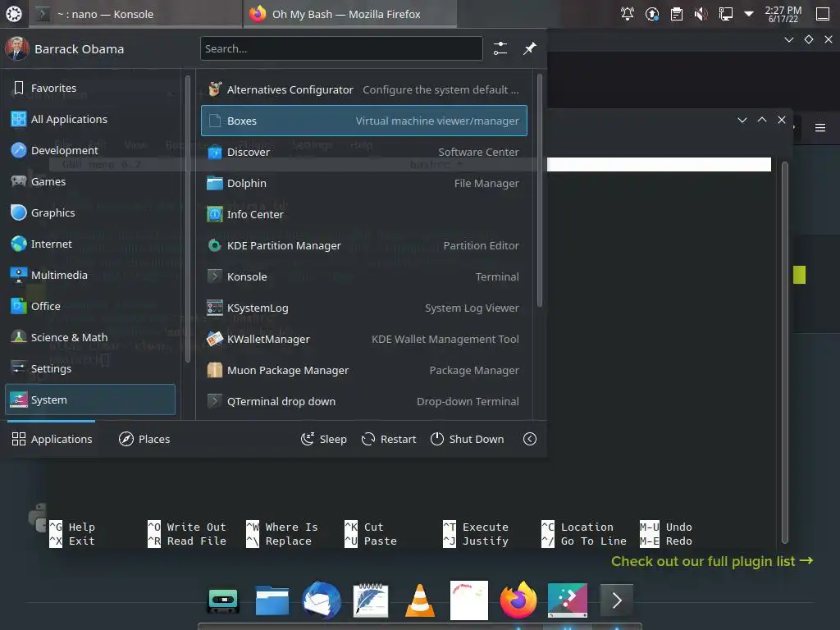Open launcher configuration sliders icon

pyautogui.click(x=500, y=48)
